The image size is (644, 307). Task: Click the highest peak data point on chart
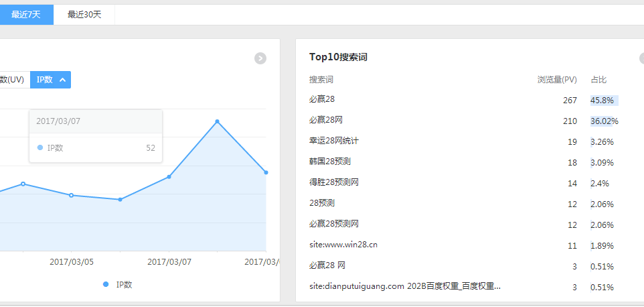click(217, 121)
